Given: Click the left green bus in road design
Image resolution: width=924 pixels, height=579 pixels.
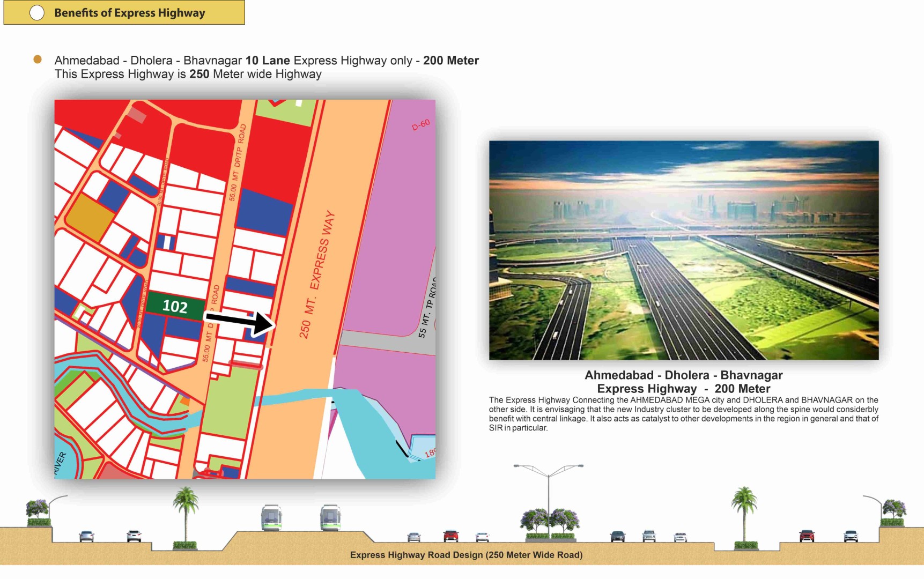Looking at the screenshot, I should coord(271,518).
